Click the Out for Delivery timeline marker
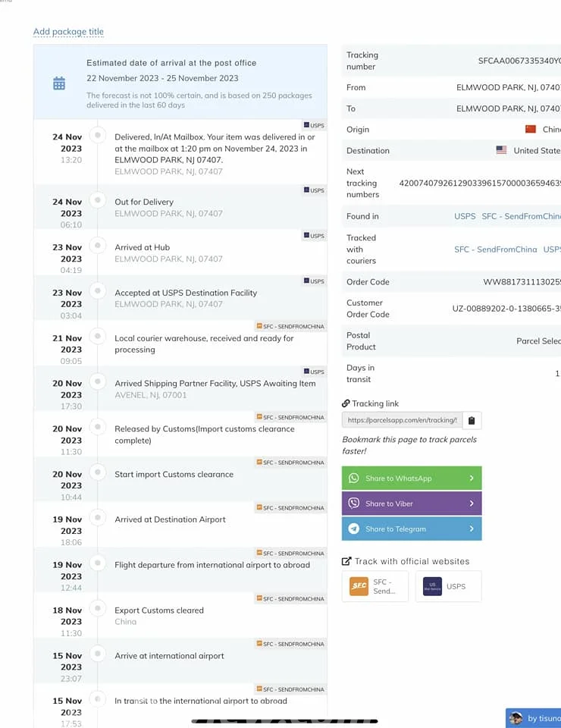561x728 pixels. (97, 200)
